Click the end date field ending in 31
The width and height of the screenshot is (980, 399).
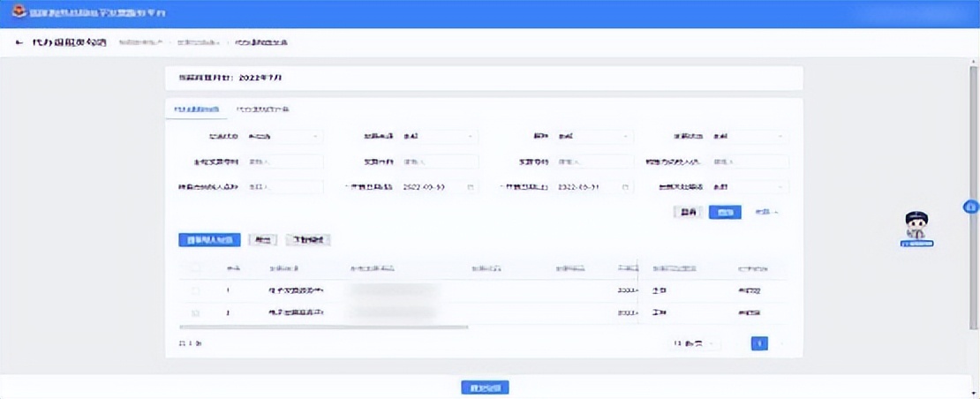(594, 186)
